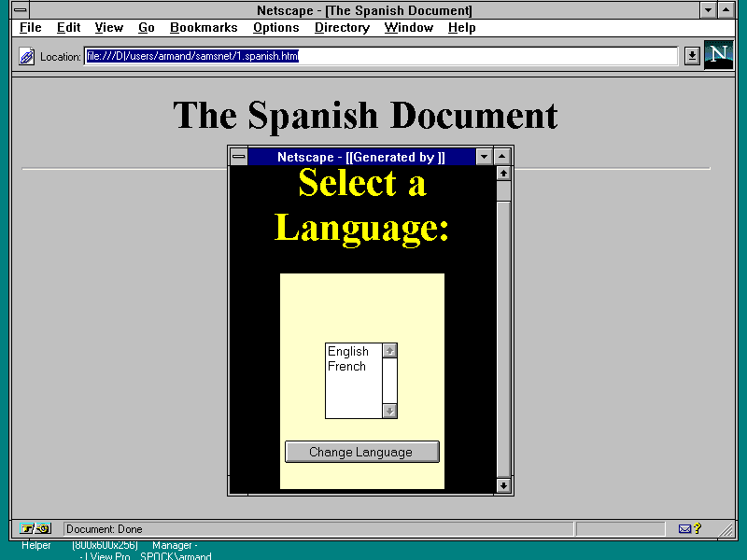Select English in the language list
The height and width of the screenshot is (560, 747).
pyautogui.click(x=348, y=352)
